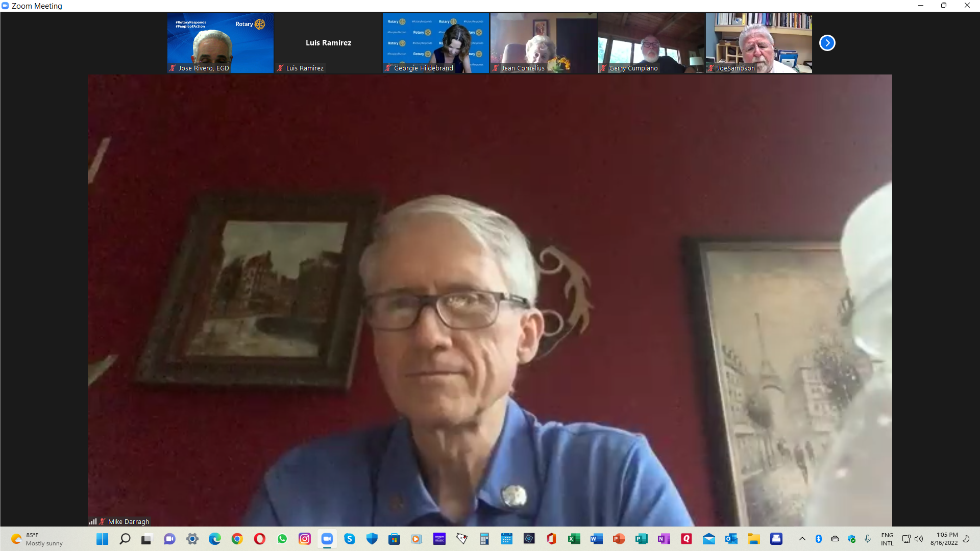Viewport: 980px width, 551px height.
Task: Click the next participants arrow button
Action: tap(827, 43)
